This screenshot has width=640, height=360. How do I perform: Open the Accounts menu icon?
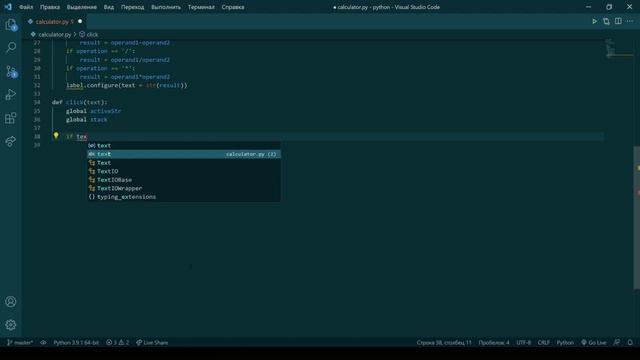[x=11, y=302]
